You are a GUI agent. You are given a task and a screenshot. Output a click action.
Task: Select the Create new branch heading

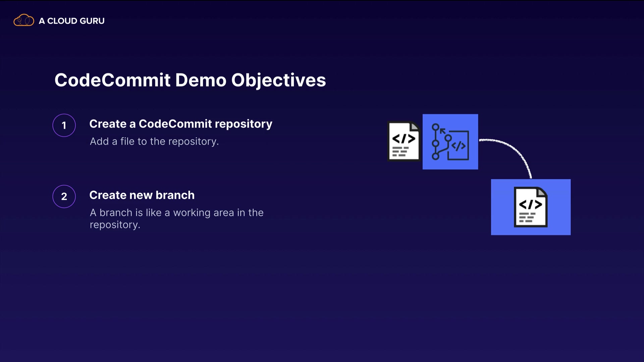(x=142, y=195)
